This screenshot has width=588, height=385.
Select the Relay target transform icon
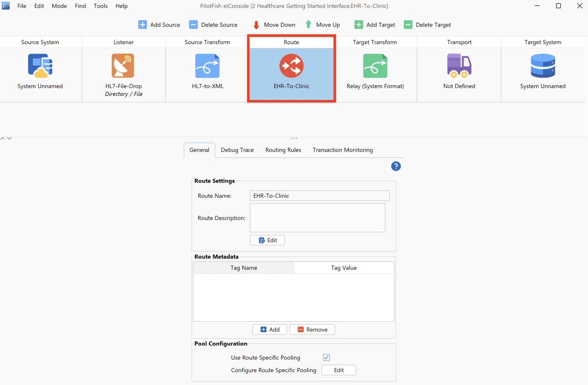tap(375, 66)
